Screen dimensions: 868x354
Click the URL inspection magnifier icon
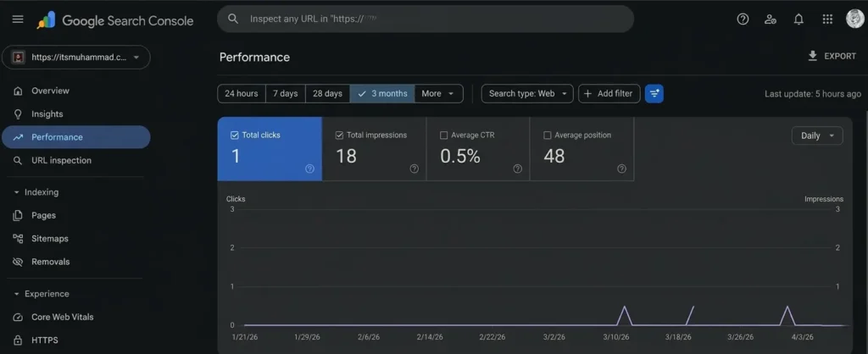pos(19,160)
